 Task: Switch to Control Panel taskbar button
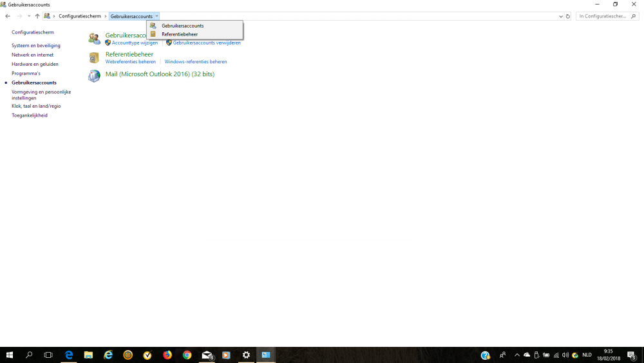266,355
